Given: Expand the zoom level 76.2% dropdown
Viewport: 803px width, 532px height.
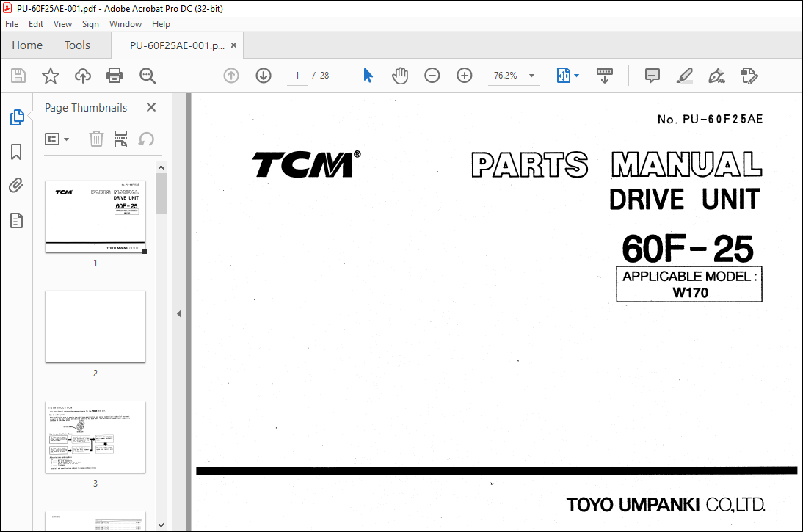Looking at the screenshot, I should (531, 76).
